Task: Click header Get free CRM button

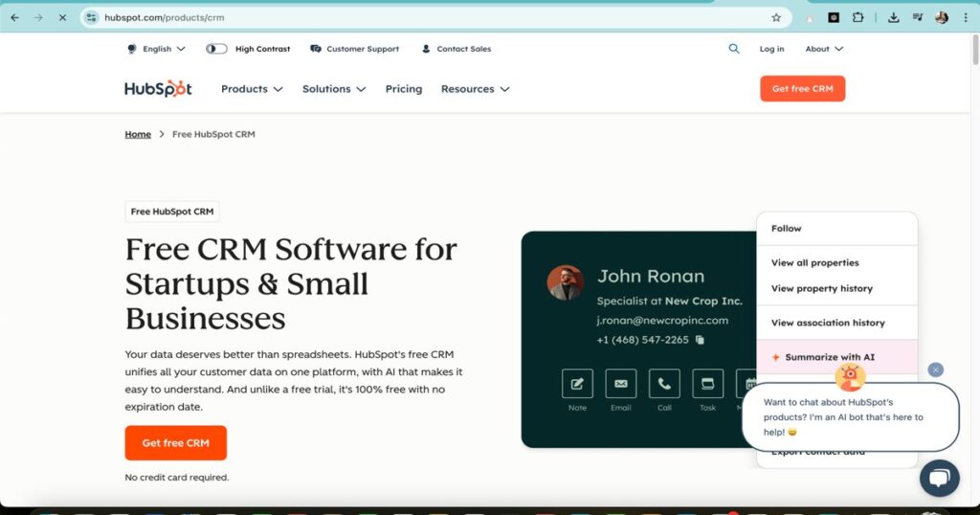Action: click(x=803, y=89)
